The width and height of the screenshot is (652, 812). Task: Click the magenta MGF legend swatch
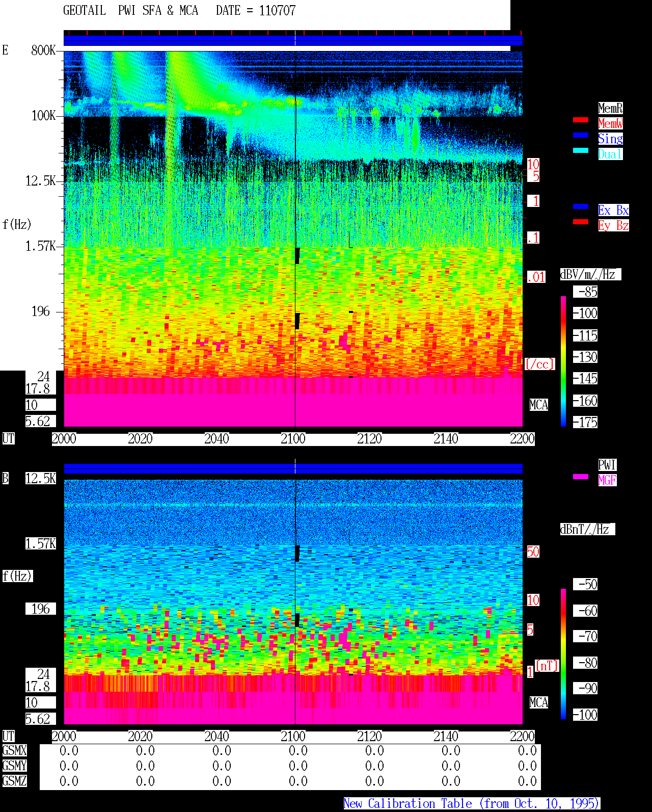click(x=581, y=477)
